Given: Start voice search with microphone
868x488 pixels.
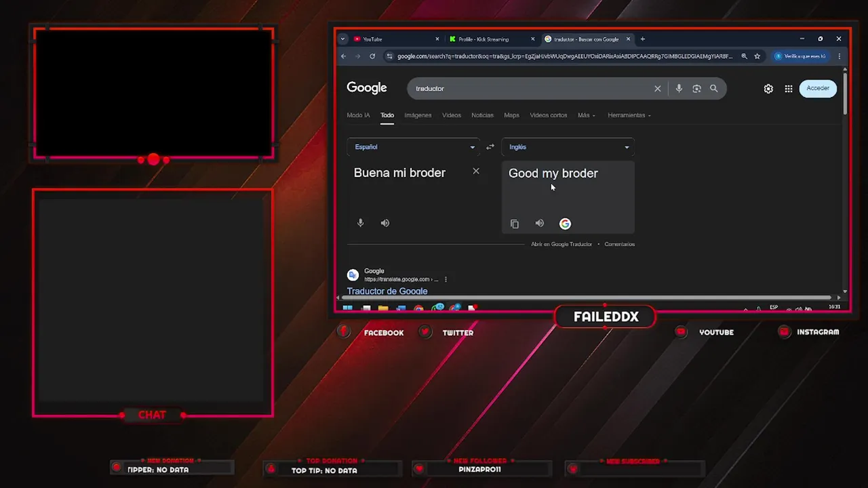Looking at the screenshot, I should tap(679, 89).
